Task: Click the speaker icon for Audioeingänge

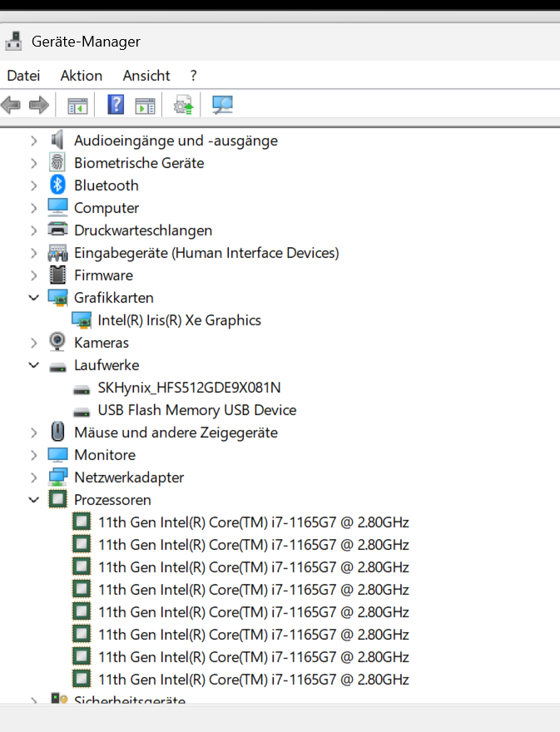Action: 57,140
